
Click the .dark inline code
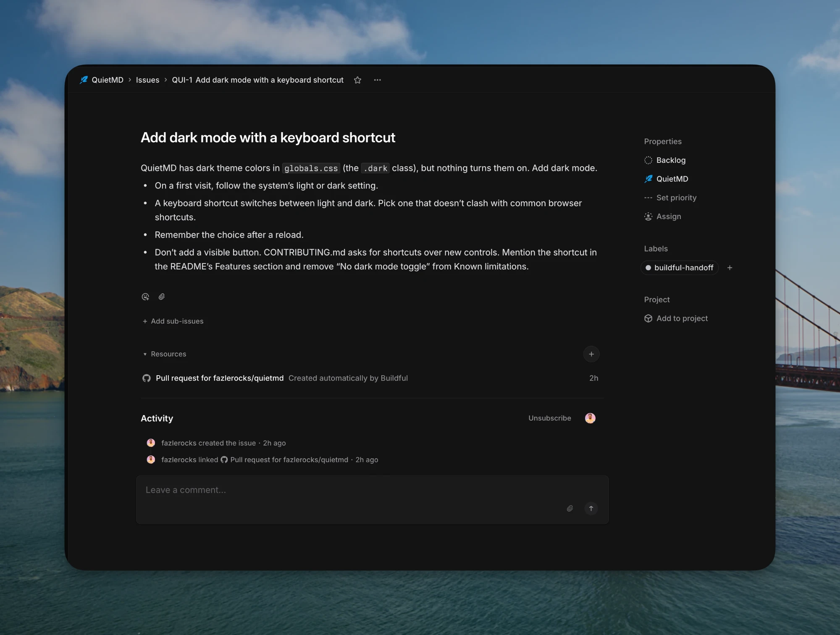pyautogui.click(x=375, y=168)
